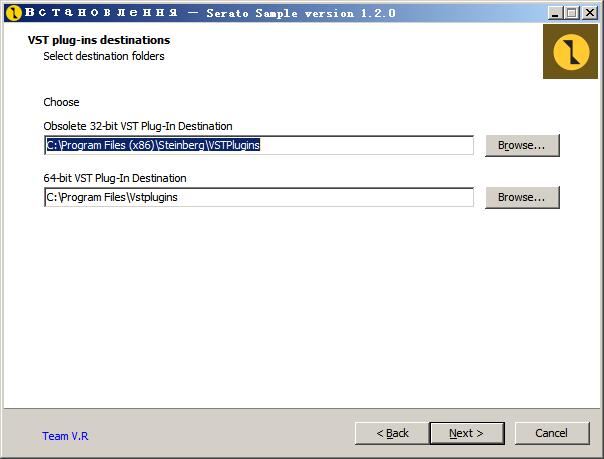
Task: Click the 64-bit VST destination path field
Action: (259, 197)
